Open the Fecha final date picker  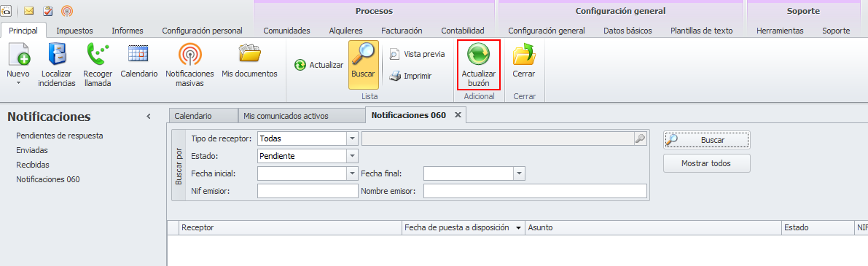coord(519,173)
